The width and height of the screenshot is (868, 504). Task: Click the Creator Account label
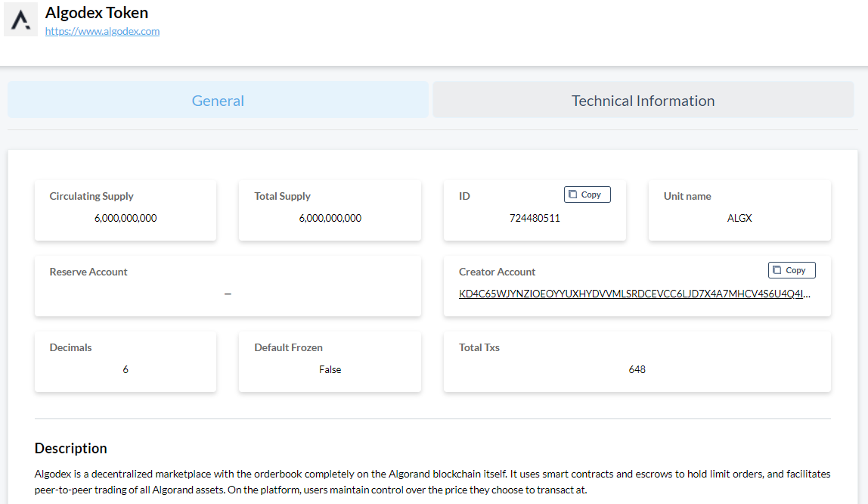tap(497, 272)
